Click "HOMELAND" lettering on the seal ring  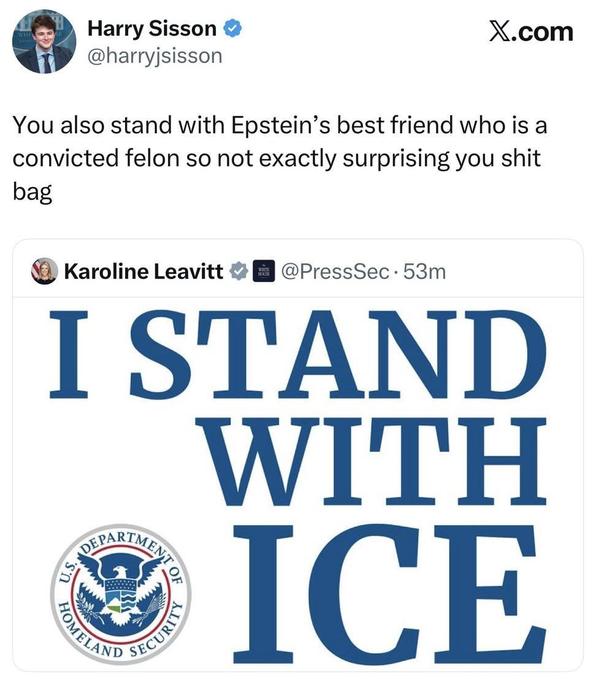click(x=72, y=628)
